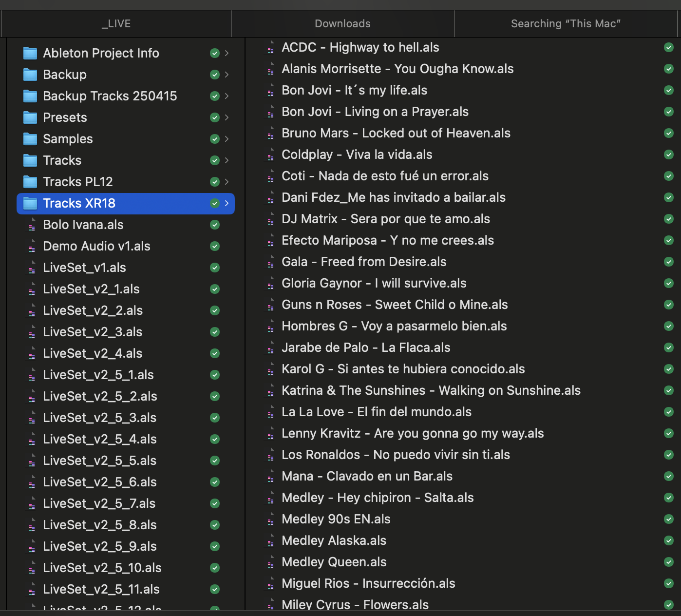Click the Coldplay Viva la vida file icon
This screenshot has width=681, height=616.
tap(270, 154)
